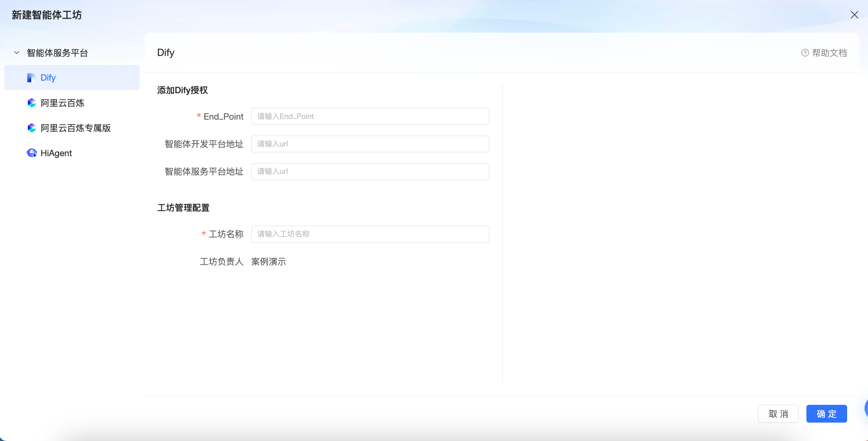Collapse the 智能体服务平台 tree chevron

pyautogui.click(x=16, y=53)
